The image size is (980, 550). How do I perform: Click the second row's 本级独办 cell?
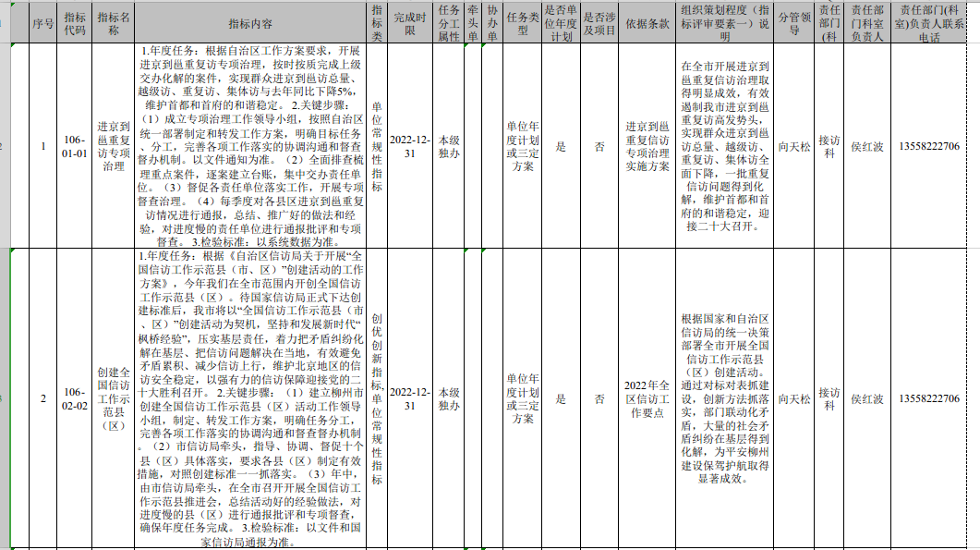point(450,398)
